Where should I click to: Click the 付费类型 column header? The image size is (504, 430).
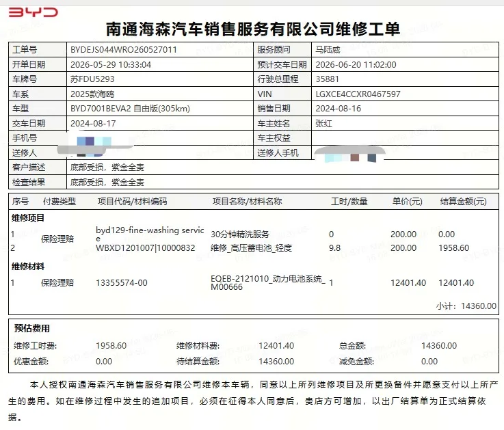pyautogui.click(x=59, y=202)
